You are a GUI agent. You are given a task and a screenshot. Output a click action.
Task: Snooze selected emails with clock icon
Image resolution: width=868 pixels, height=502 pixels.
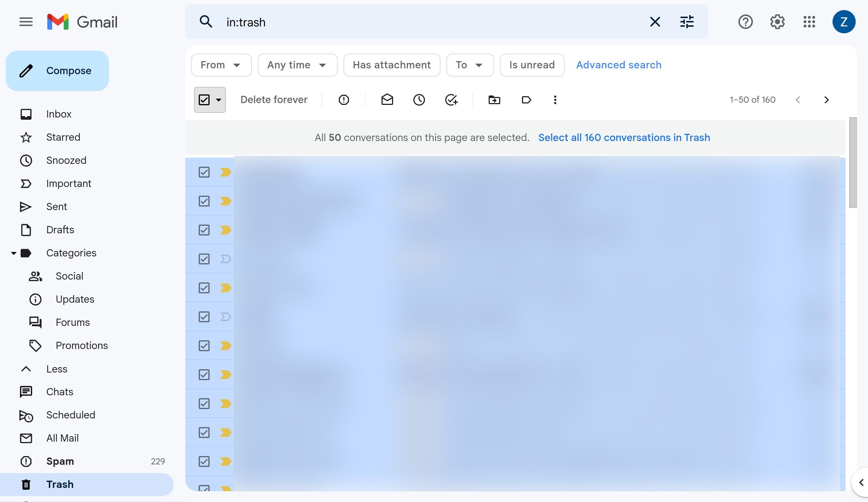(x=419, y=100)
